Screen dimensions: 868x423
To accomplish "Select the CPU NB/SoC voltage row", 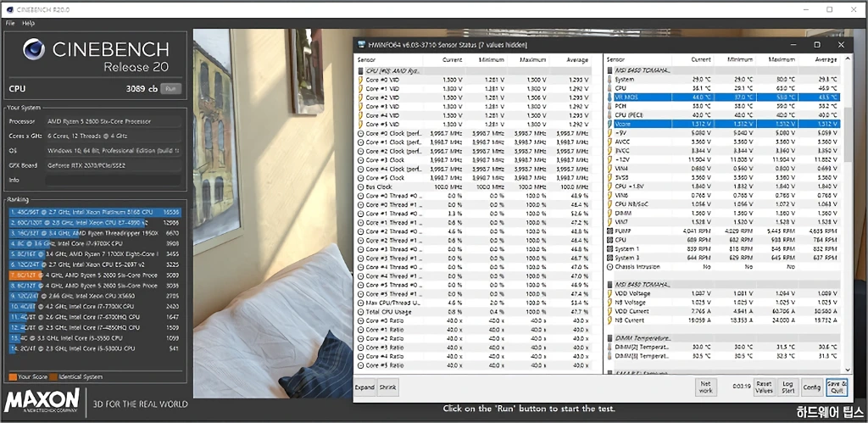I will pos(722,203).
